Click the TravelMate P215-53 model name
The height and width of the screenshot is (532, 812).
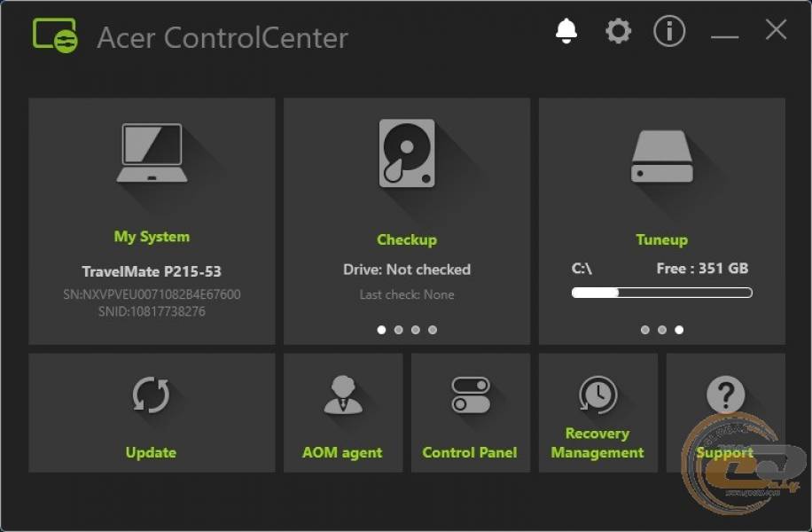tap(152, 271)
